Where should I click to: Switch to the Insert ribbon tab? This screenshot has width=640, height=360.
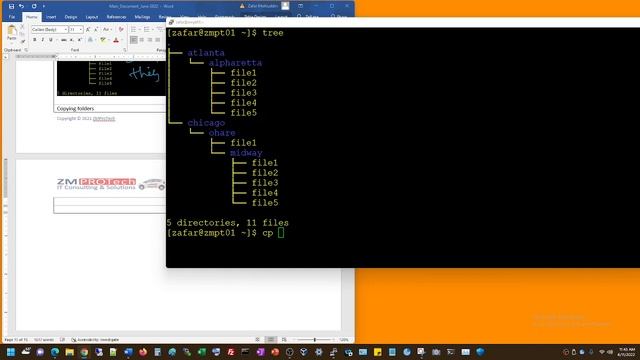pyautogui.click(x=51, y=17)
